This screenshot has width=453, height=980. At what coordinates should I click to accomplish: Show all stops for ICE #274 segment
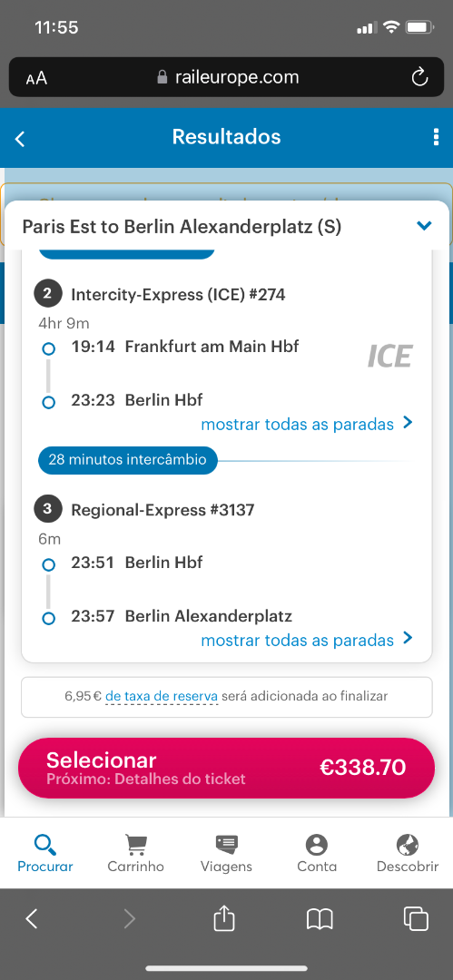click(x=307, y=424)
